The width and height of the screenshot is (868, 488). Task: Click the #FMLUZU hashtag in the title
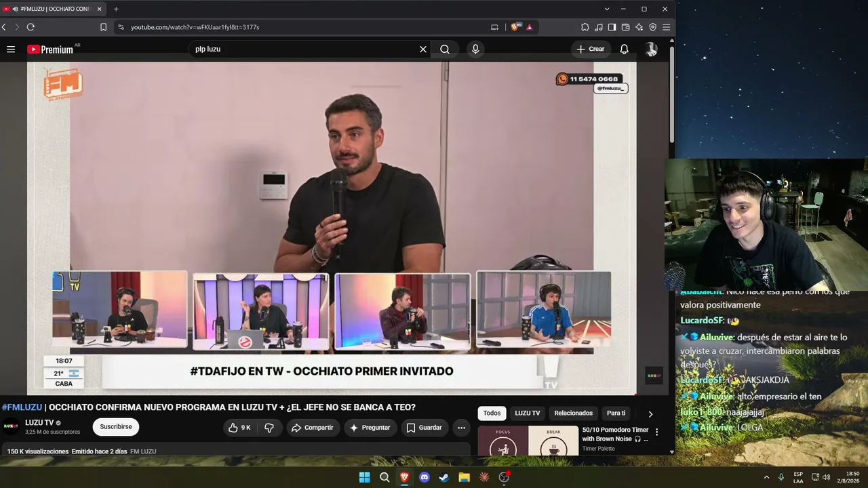[x=22, y=407]
